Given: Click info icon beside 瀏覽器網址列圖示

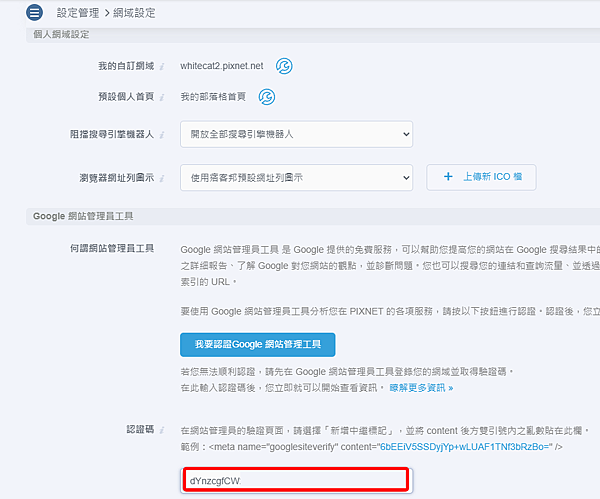Looking at the screenshot, I should click(x=162, y=178).
